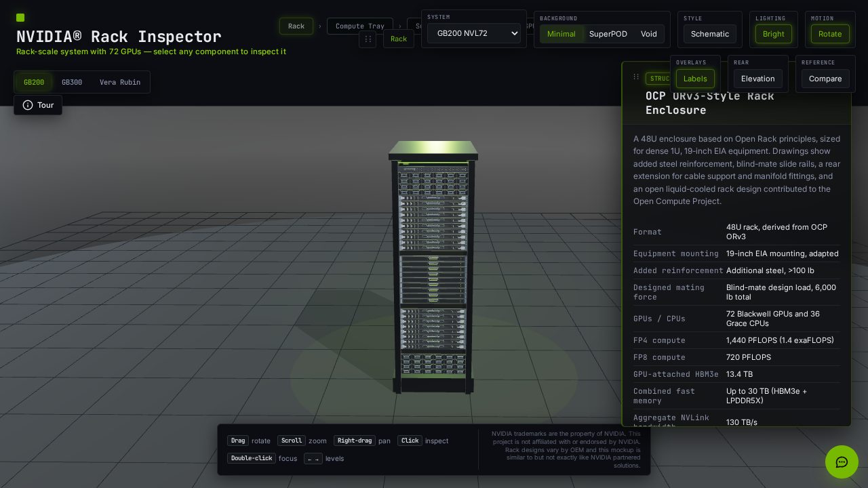Click the green Rack button beside the drag handle
Viewport: 868px width, 488px height.
[x=399, y=39]
